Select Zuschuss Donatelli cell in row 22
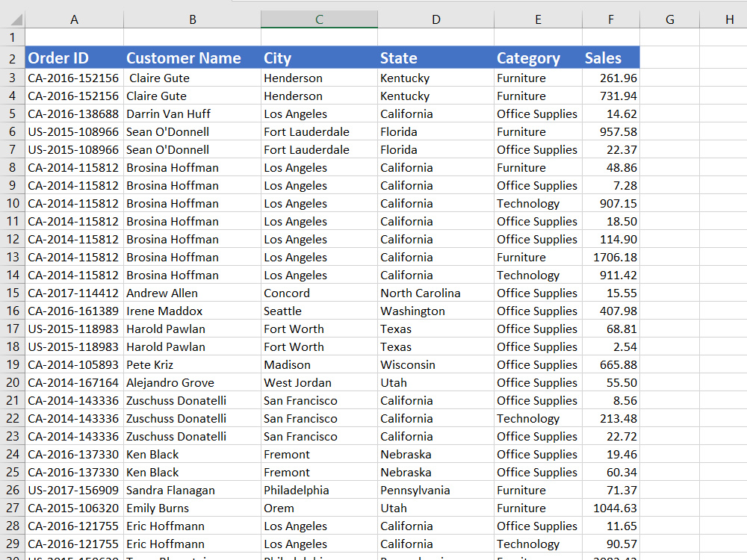The width and height of the screenshot is (747, 560). (x=193, y=419)
